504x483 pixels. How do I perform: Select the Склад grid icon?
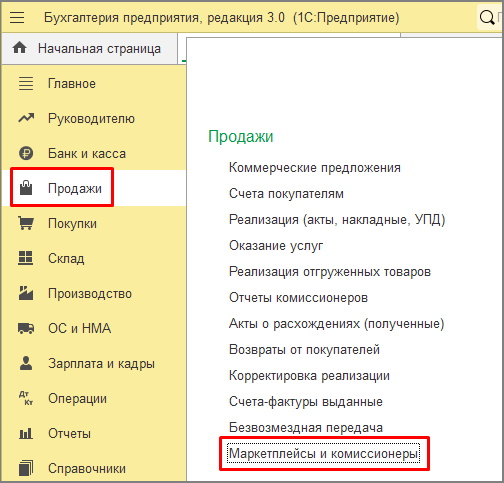[x=25, y=258]
